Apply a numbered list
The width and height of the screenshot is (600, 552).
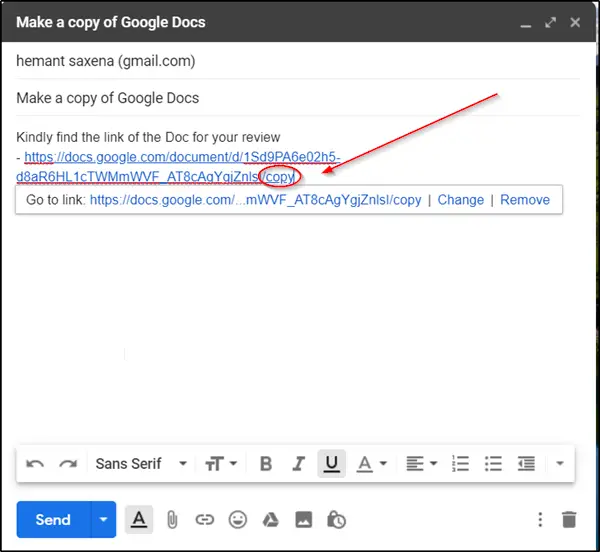point(460,464)
